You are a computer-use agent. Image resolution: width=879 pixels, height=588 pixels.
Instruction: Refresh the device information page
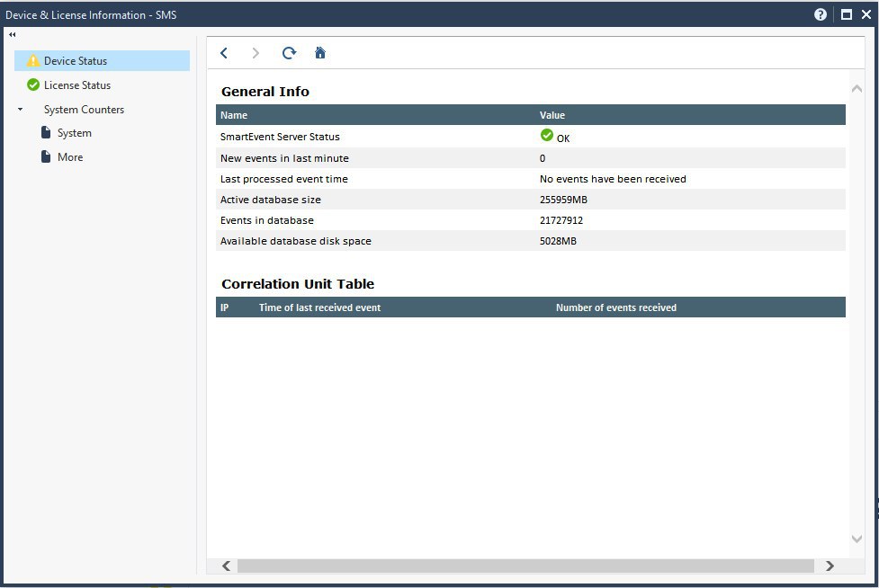[x=289, y=53]
